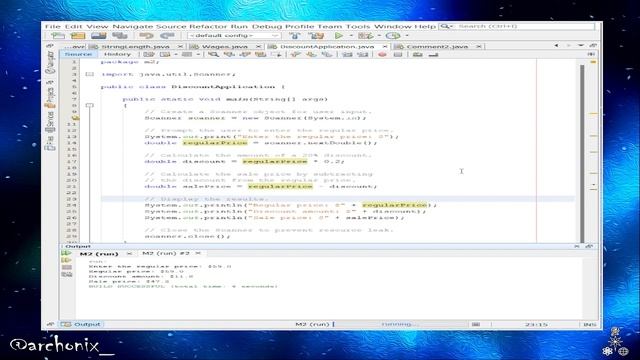This screenshot has height=360, width=640.
Task: Click the Shift Line Left icon in editor toolbar
Action: point(347,54)
